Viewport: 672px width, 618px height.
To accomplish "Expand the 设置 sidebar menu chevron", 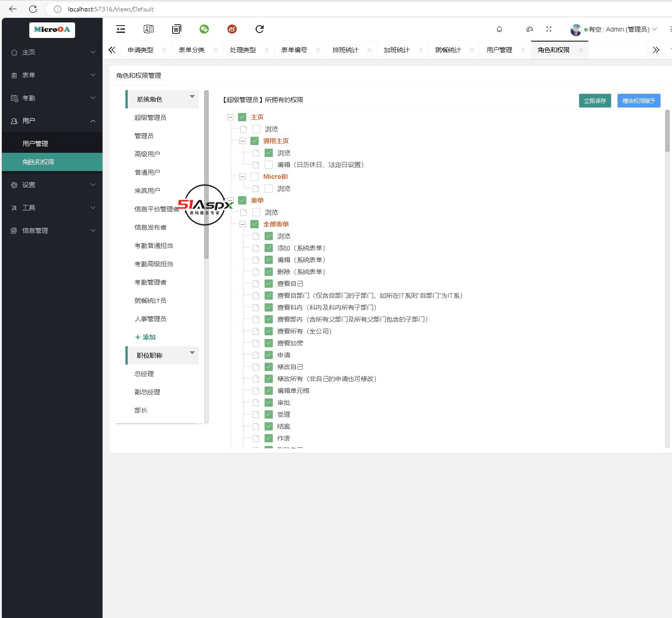I will [x=93, y=185].
